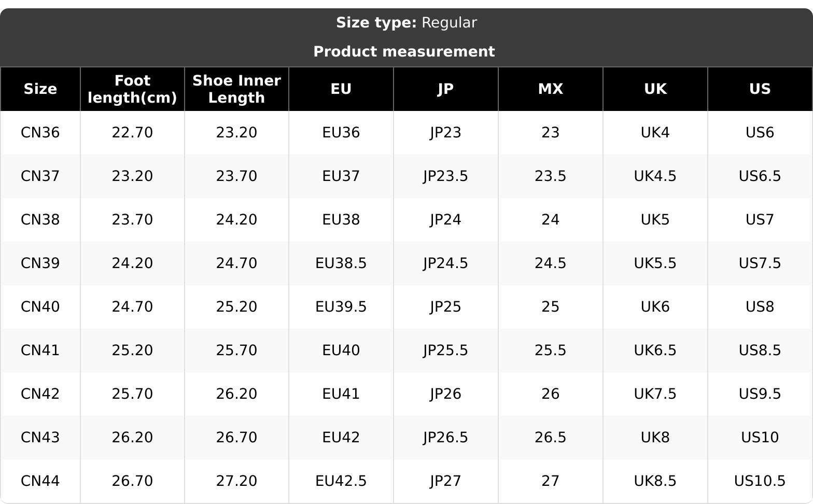The height and width of the screenshot is (504, 813).
Task: Click the UK7.5 cell
Action: point(655,394)
